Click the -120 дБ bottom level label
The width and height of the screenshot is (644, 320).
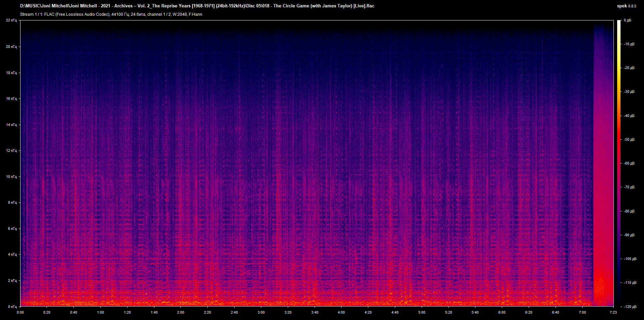[x=630, y=307]
